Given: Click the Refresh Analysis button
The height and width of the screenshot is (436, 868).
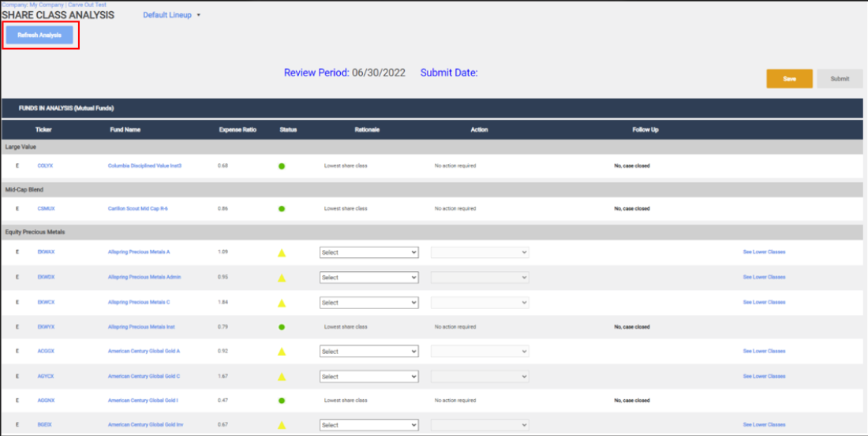Looking at the screenshot, I should pos(39,35).
